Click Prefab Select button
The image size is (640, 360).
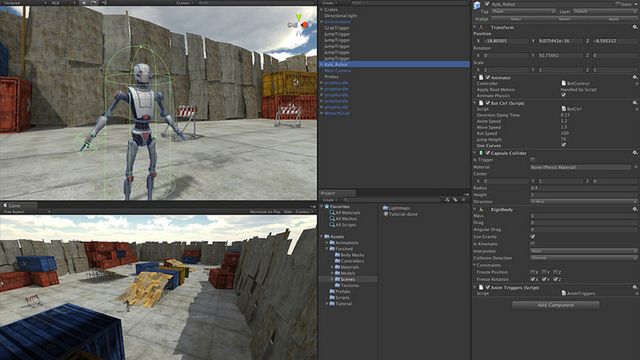[x=516, y=19]
